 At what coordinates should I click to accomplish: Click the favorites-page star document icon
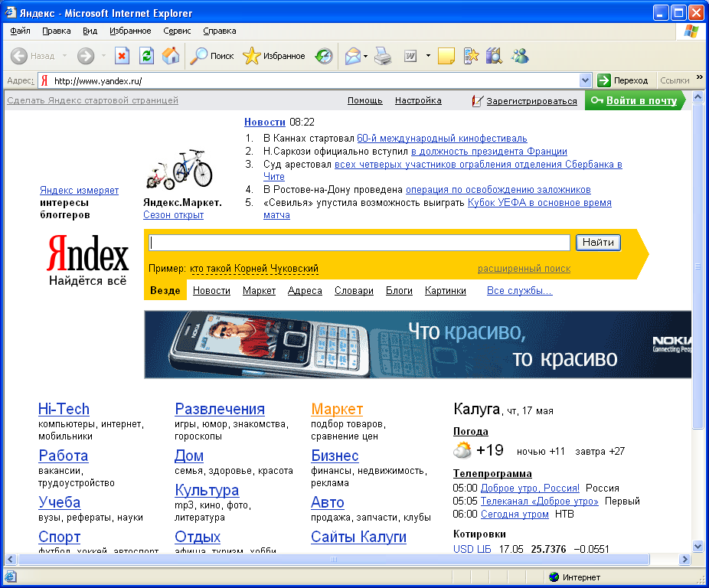(x=471, y=56)
